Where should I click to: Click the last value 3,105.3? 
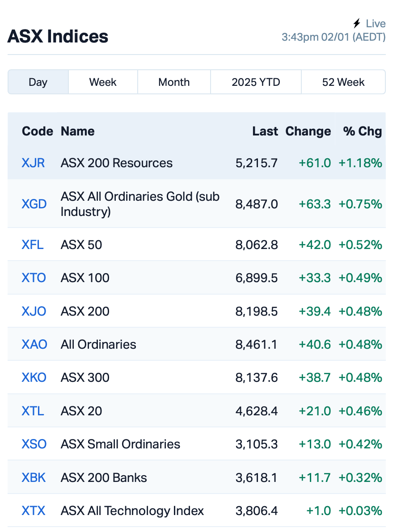click(x=257, y=444)
